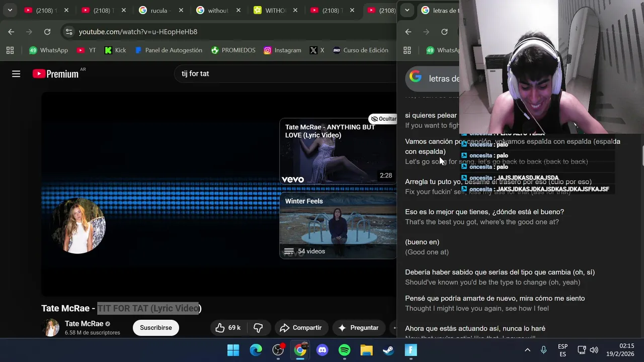Image resolution: width=644 pixels, height=362 pixels.
Task: Open the Kick bookmark
Action: pyautogui.click(x=115, y=50)
